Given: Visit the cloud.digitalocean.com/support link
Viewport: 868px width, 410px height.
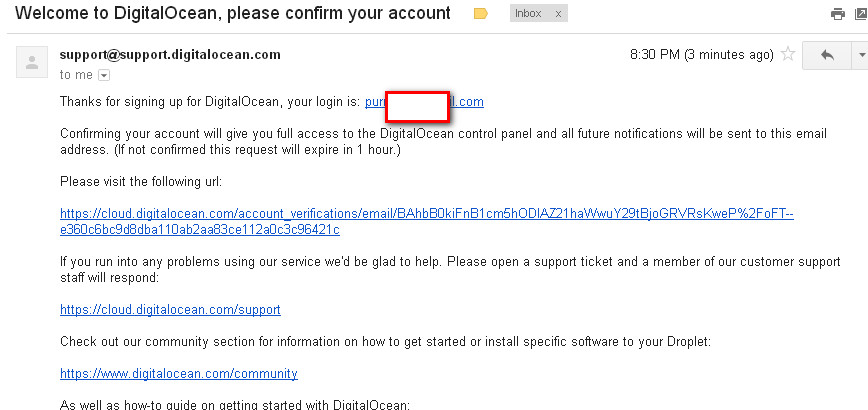Looking at the screenshot, I should [170, 309].
